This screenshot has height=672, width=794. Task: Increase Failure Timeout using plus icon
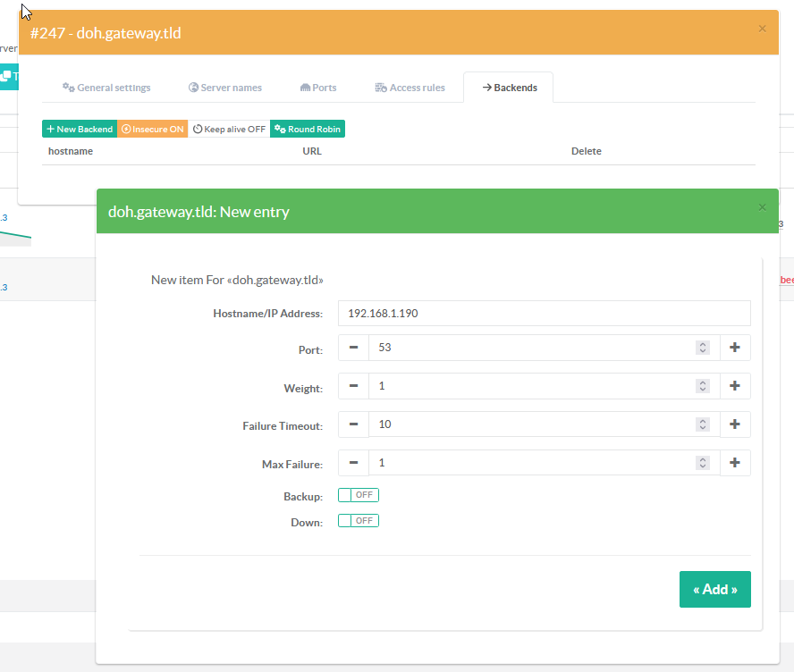coord(735,424)
